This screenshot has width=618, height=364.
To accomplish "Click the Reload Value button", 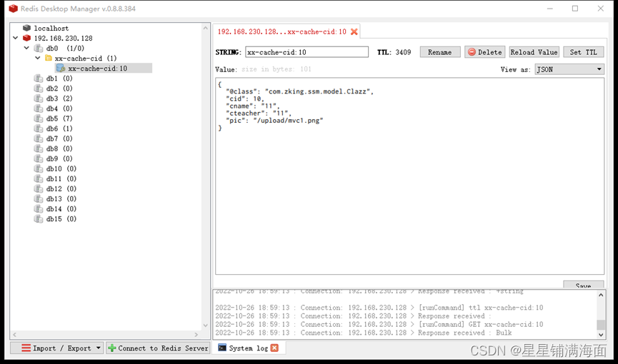I will coord(534,52).
